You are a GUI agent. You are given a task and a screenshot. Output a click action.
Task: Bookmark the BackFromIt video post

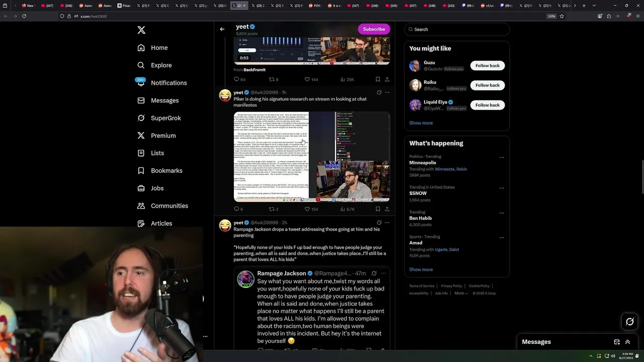pyautogui.click(x=378, y=79)
